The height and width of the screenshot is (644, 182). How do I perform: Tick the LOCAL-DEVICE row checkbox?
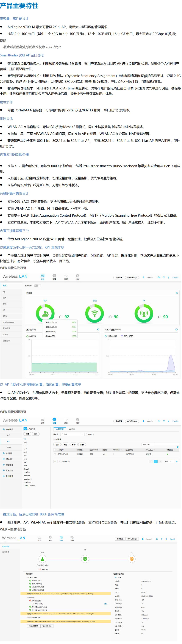point(55,454)
